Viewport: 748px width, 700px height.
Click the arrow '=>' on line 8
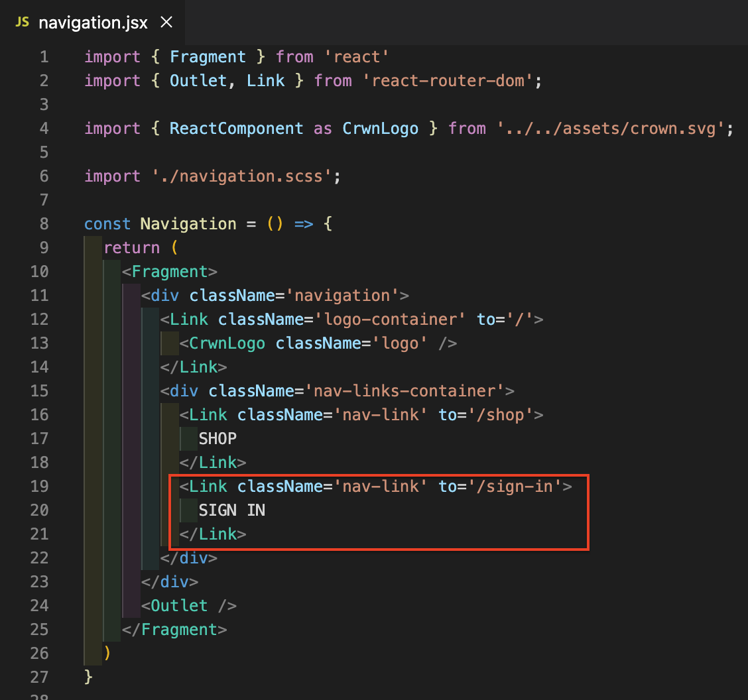coord(304,223)
